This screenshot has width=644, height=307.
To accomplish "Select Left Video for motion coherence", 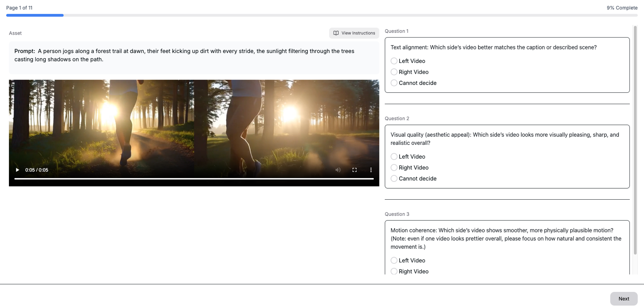I will coord(394,261).
